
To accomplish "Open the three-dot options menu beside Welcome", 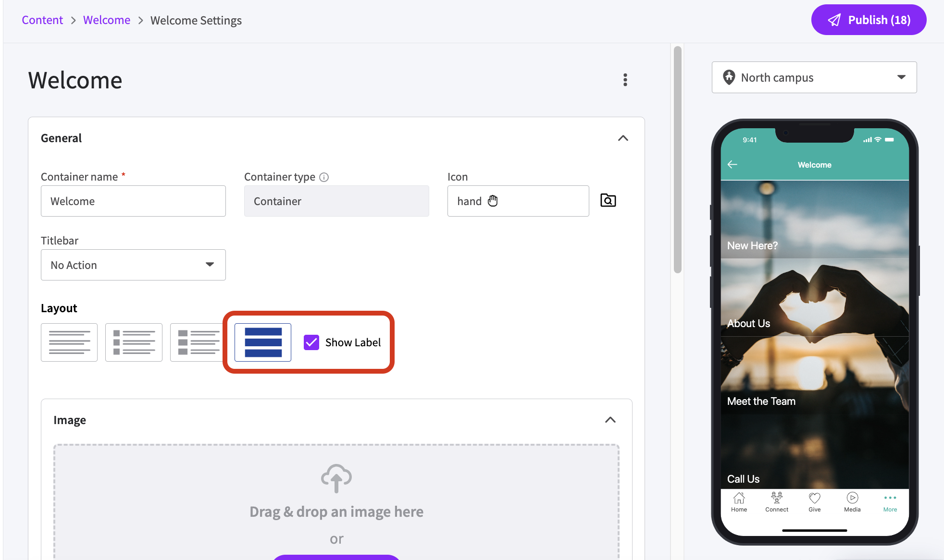I will pyautogui.click(x=625, y=80).
